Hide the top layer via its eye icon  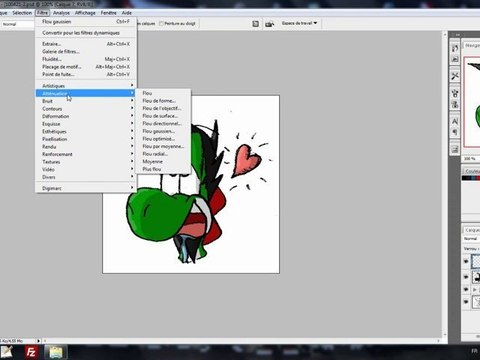466,261
